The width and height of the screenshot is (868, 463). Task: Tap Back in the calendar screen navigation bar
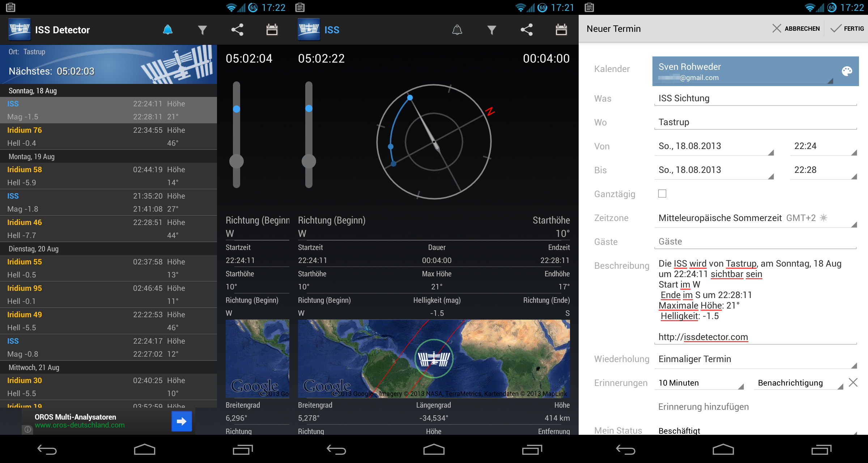click(626, 450)
